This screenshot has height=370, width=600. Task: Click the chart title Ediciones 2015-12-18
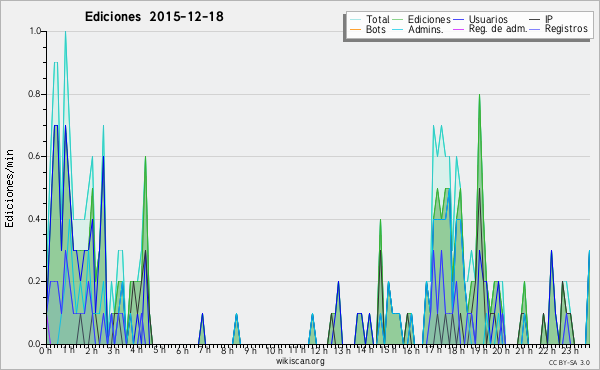154,17
